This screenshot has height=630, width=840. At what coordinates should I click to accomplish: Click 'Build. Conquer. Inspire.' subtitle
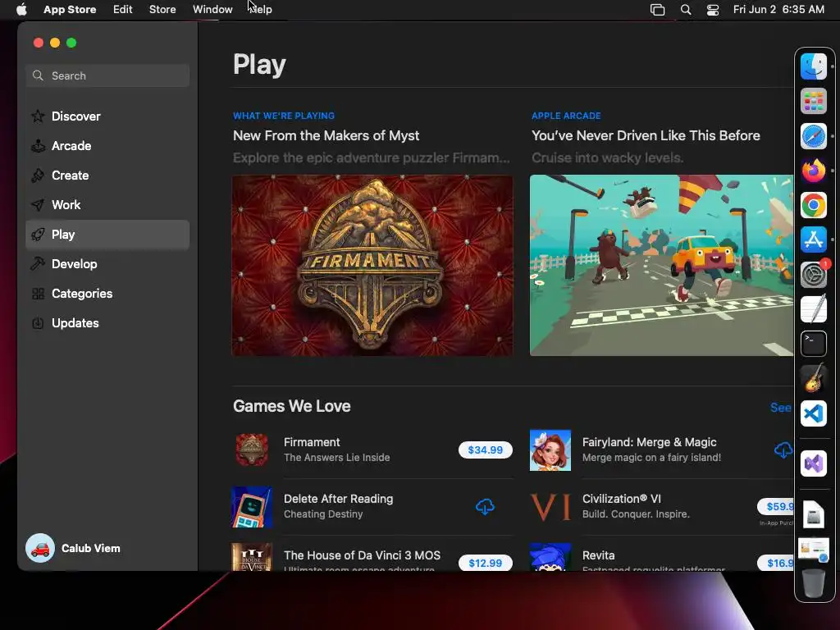tap(636, 514)
